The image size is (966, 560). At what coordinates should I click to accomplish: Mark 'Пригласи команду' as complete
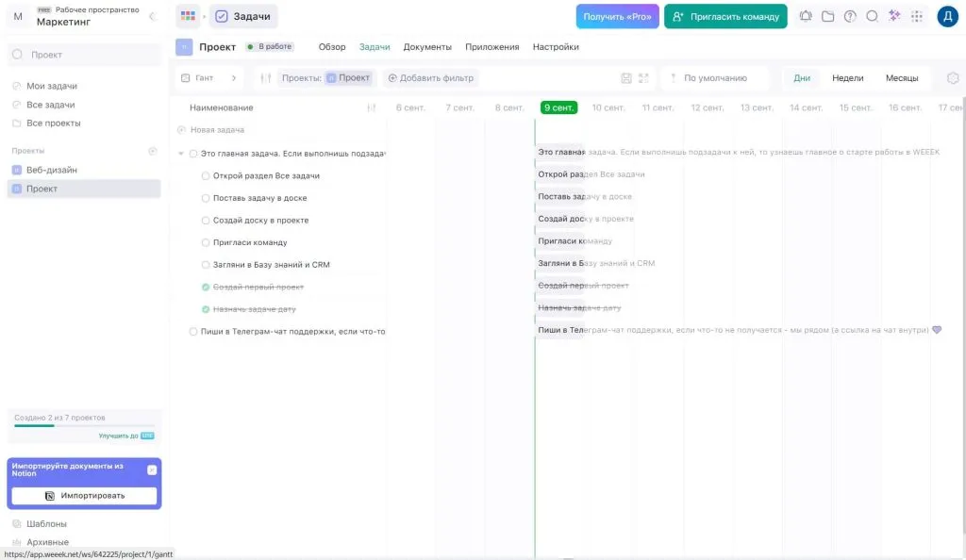[206, 241]
